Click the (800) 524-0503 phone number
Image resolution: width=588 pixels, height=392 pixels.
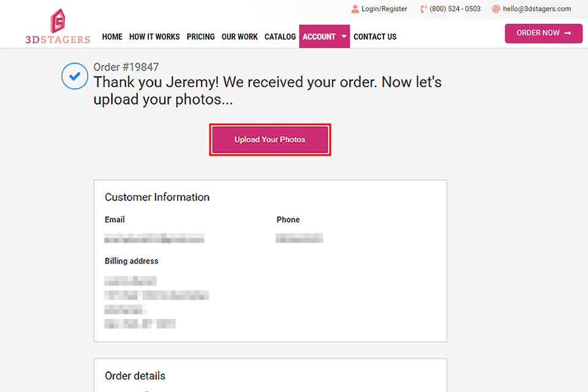pos(455,9)
